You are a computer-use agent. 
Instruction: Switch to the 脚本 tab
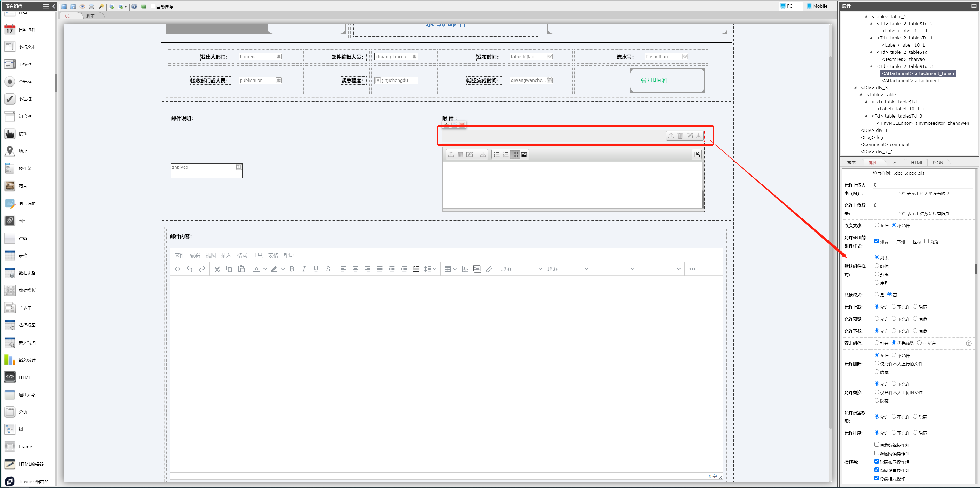pos(90,16)
